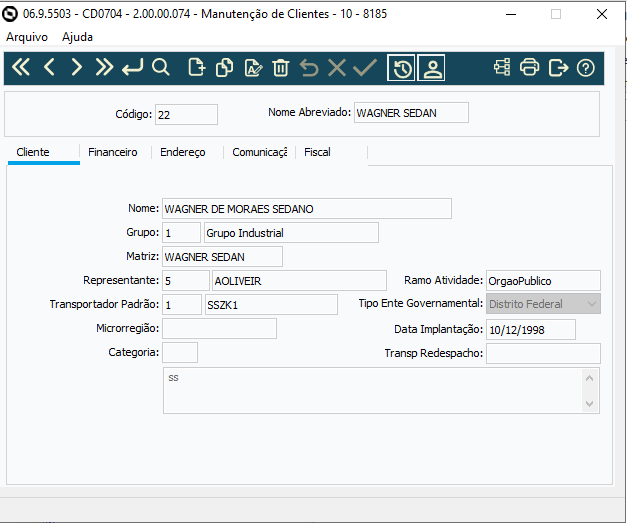Screen dimensions: 627x523
Task: Open the help question mark icon
Action: [x=586, y=68]
